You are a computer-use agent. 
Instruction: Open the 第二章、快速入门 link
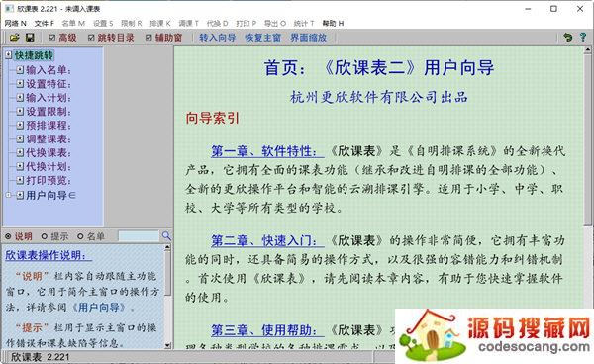coord(267,240)
